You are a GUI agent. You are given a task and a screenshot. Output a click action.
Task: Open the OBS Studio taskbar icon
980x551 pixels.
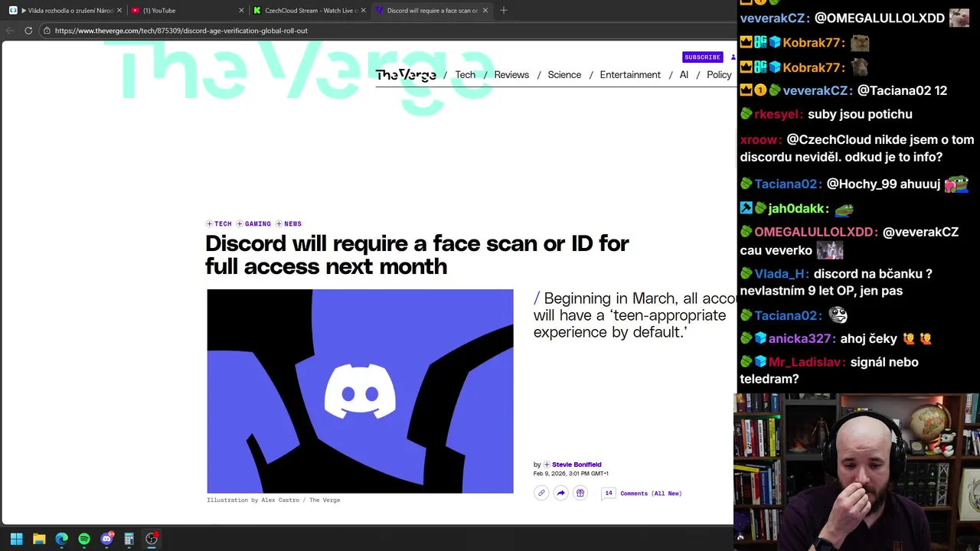coord(152,539)
